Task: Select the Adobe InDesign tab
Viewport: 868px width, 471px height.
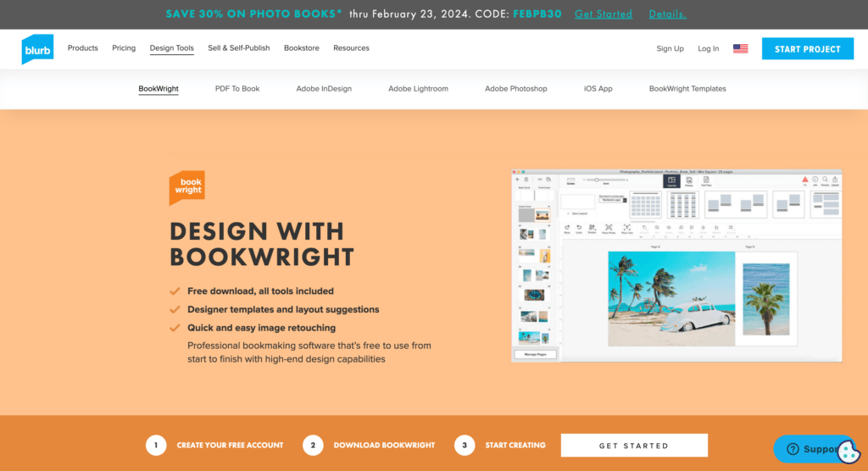Action: click(x=324, y=89)
